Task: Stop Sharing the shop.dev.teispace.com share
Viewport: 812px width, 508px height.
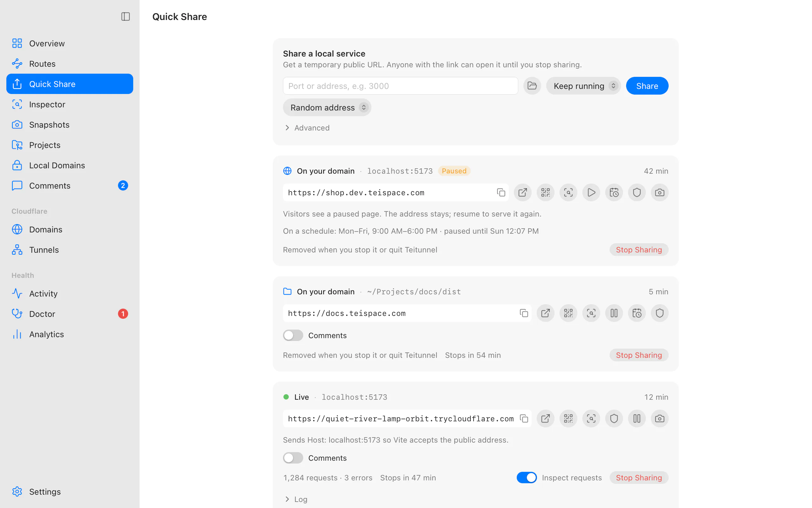Action: pyautogui.click(x=638, y=250)
